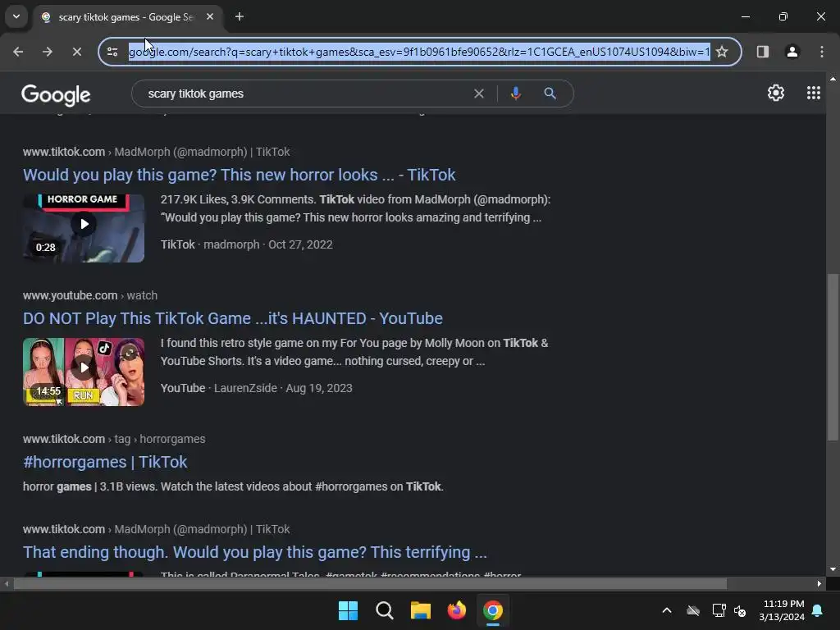Screen dimensions: 840x630
Task: Open 'DO NOT Play This TikTok Game' YouTube link
Action: [x=232, y=318]
